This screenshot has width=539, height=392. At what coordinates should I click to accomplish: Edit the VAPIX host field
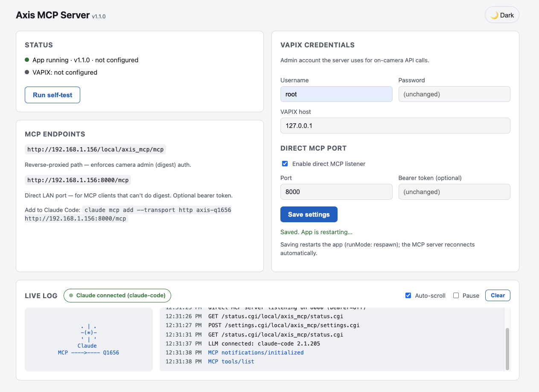395,126
